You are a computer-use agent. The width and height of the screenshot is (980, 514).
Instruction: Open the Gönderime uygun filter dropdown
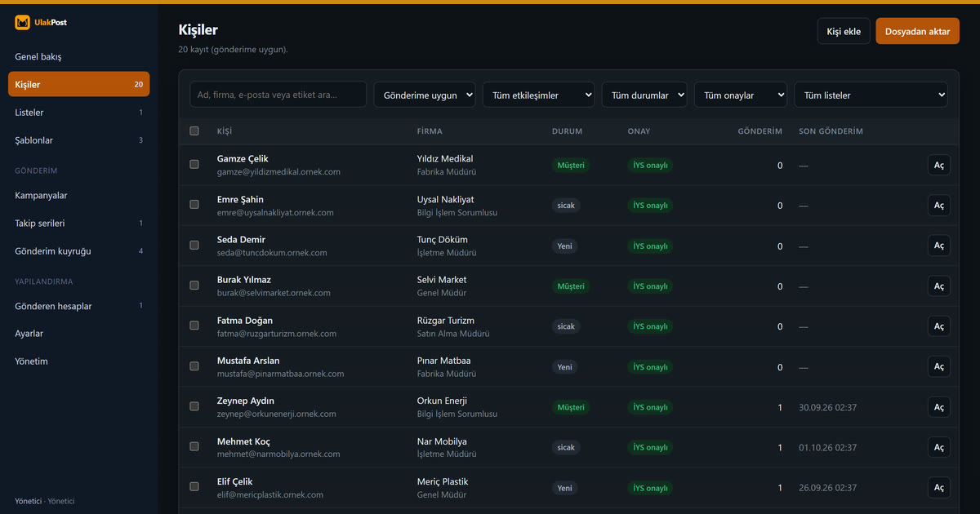tap(425, 95)
